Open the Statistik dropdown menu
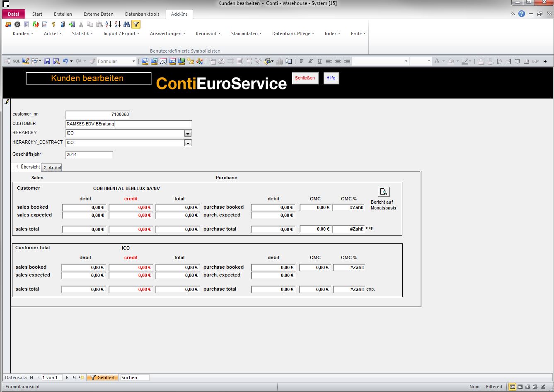This screenshot has width=554, height=392. (x=82, y=34)
